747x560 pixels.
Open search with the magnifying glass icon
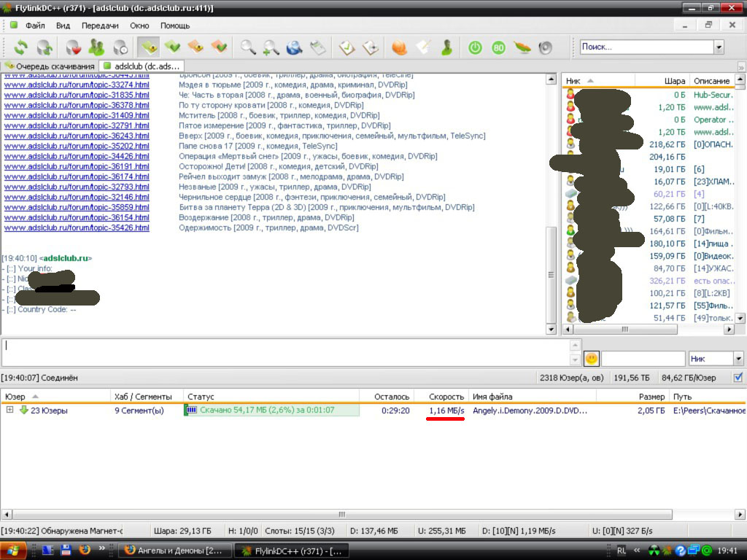(249, 47)
